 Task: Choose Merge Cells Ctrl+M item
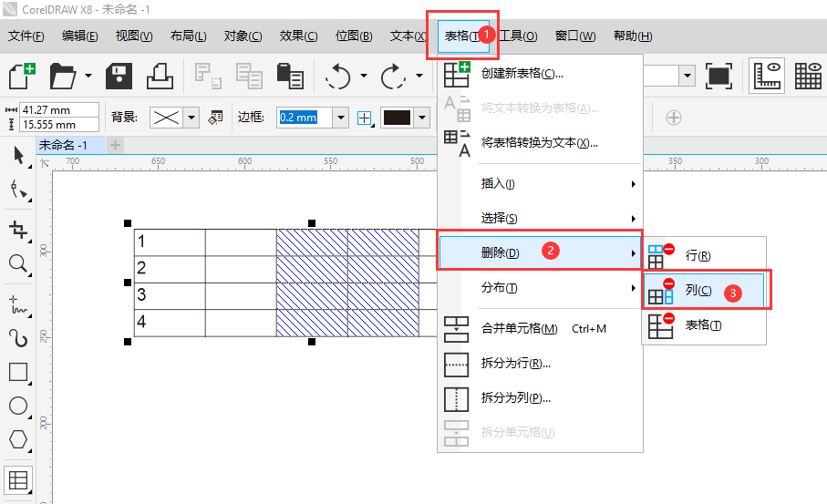pyautogui.click(x=540, y=329)
